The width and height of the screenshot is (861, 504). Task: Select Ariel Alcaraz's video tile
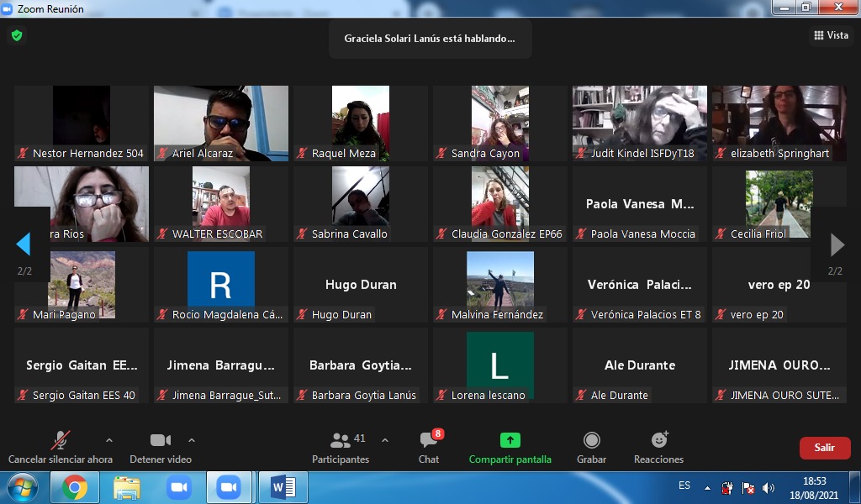(221, 123)
